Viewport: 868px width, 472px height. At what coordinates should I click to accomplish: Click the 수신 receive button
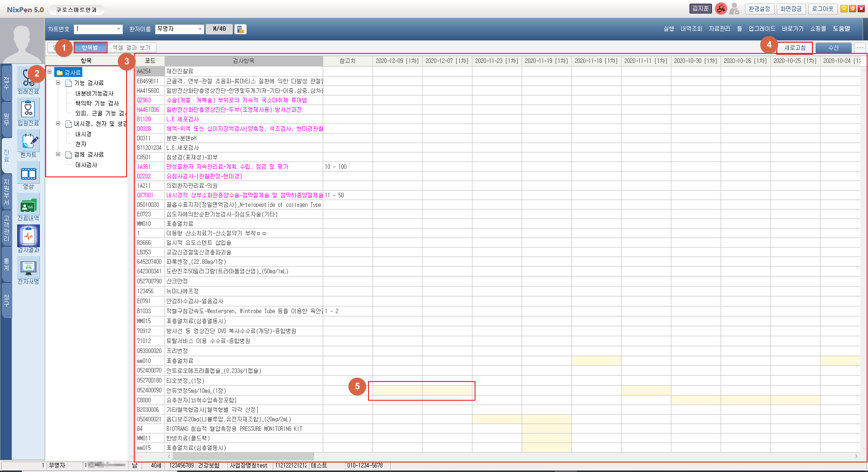click(833, 48)
